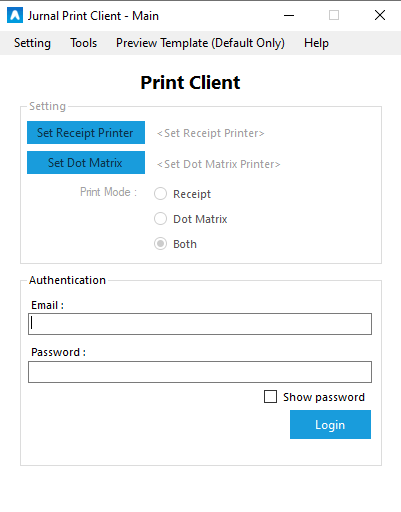Focus the Email input field
The width and height of the screenshot is (401, 512).
pyautogui.click(x=200, y=324)
